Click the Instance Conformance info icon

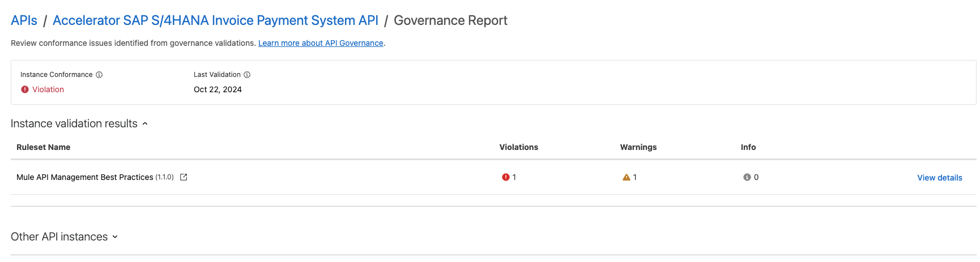[99, 75]
